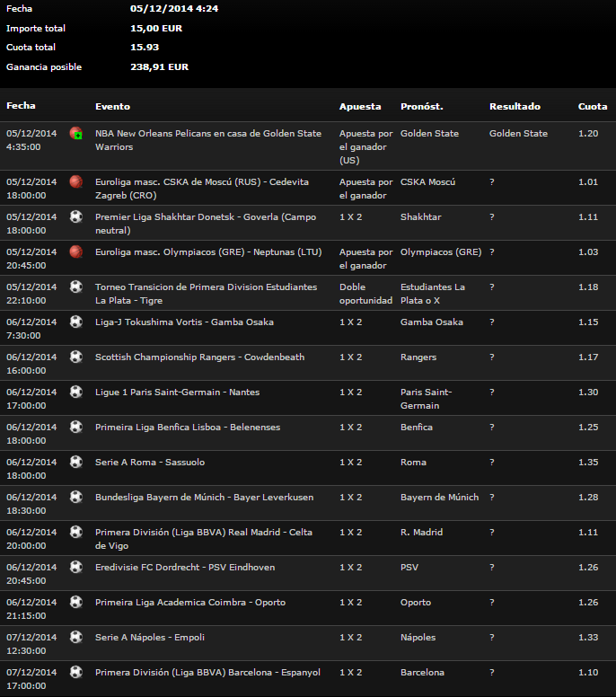The width and height of the screenshot is (616, 697).
Task: Click soccer ball icon for Roma - Sassuolo
Action: [x=76, y=462]
